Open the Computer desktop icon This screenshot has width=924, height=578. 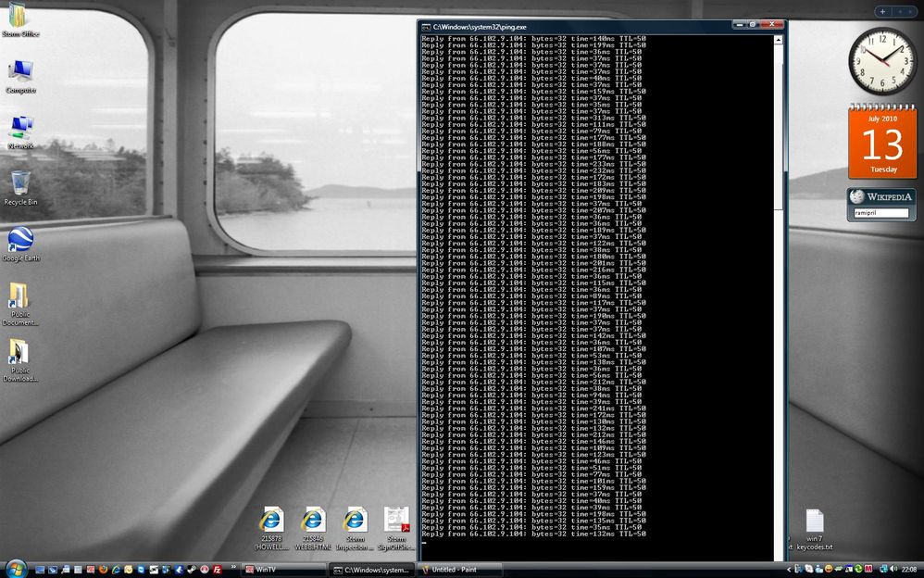[20, 73]
